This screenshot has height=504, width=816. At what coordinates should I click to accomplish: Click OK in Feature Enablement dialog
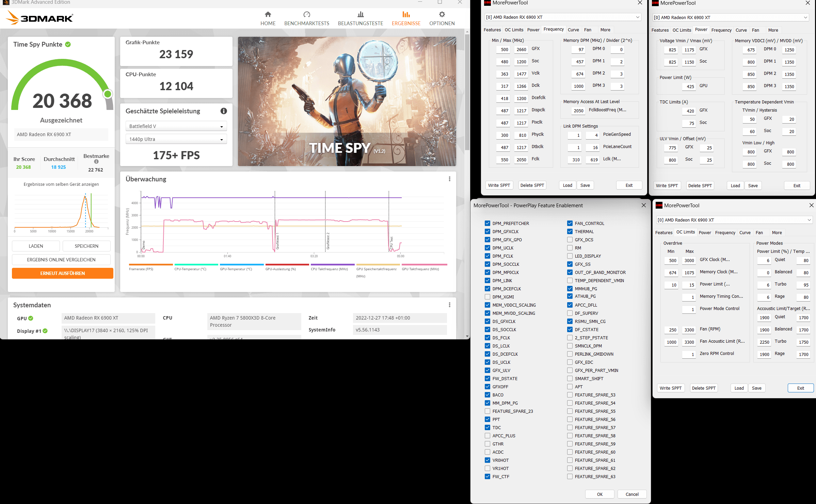point(600,494)
